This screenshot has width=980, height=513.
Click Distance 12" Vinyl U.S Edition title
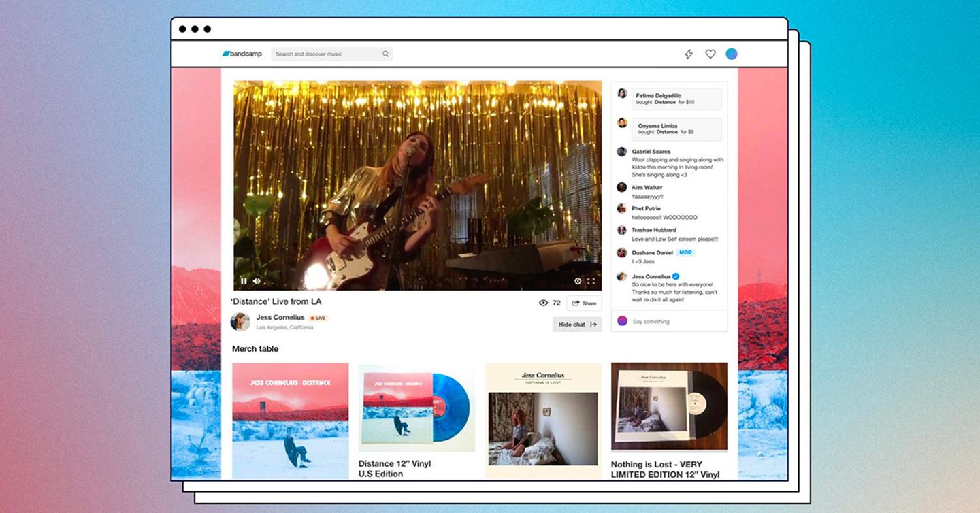tap(395, 469)
